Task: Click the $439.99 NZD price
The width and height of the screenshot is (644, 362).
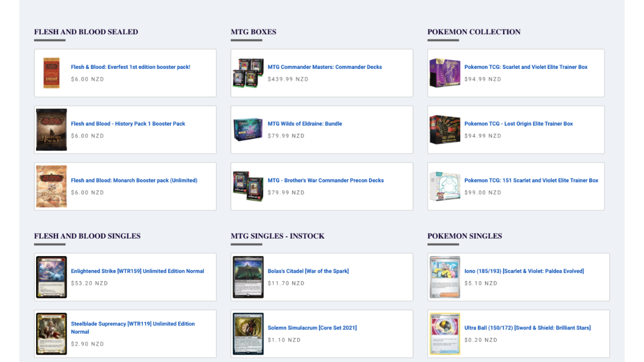Action: coord(288,79)
